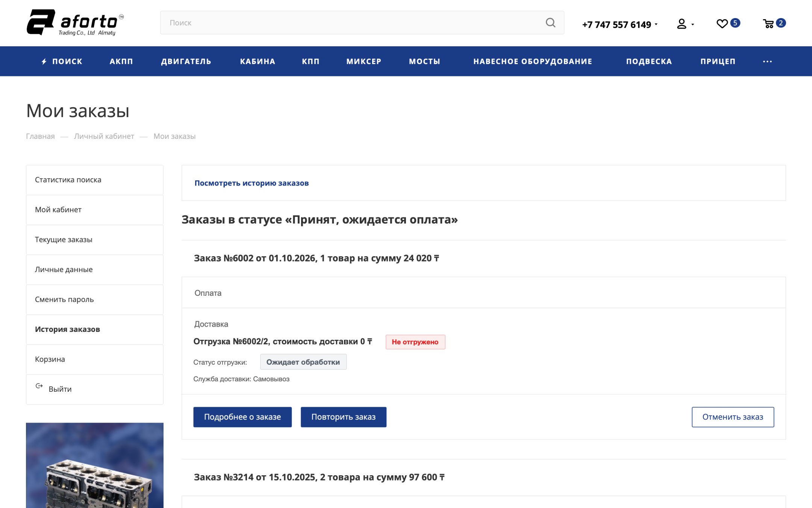The width and height of the screenshot is (812, 508).
Task: Open Мой кабинет in sidebar
Action: 95,210
